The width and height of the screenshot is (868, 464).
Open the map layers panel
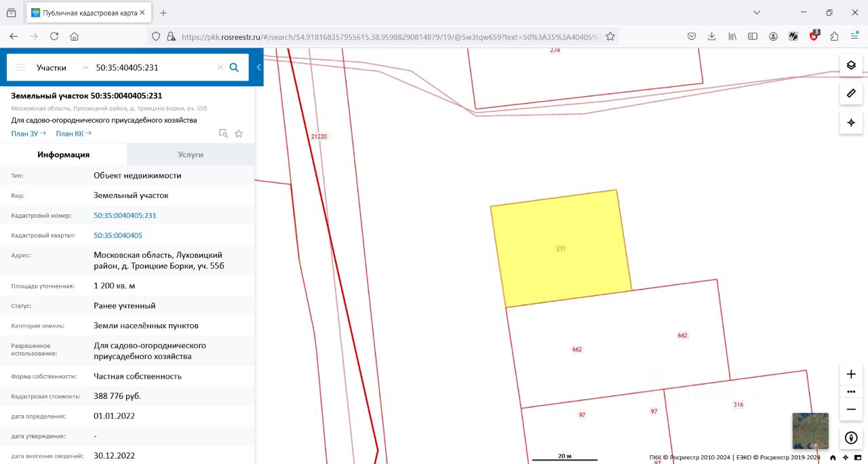[851, 65]
